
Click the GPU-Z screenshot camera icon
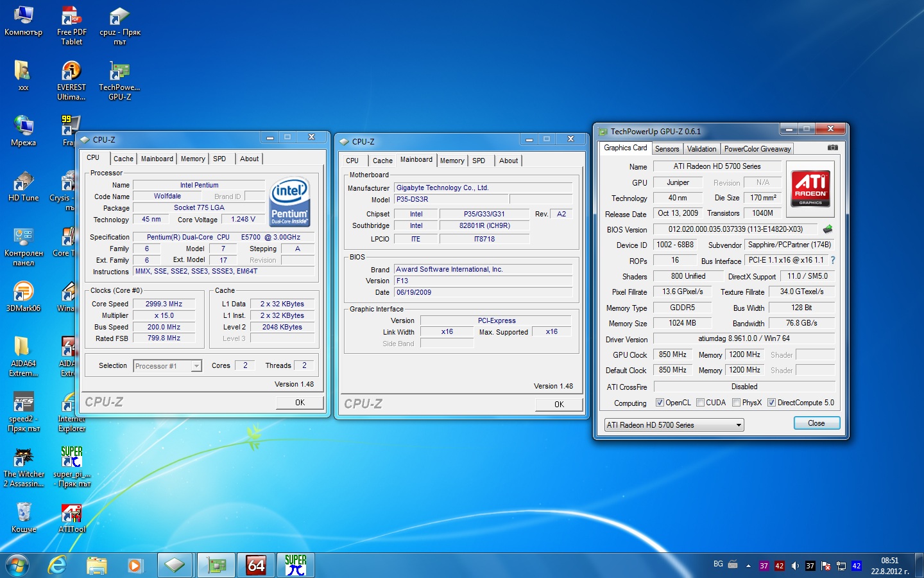tap(832, 148)
